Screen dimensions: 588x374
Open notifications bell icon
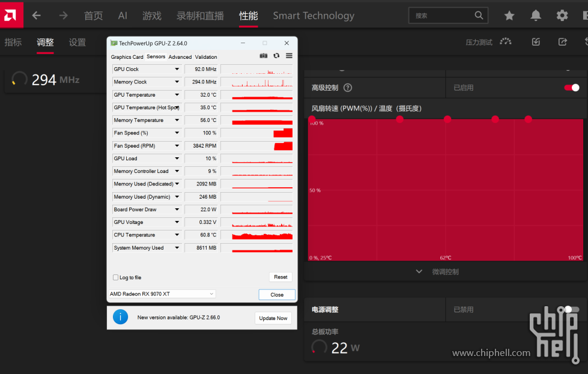tap(536, 16)
